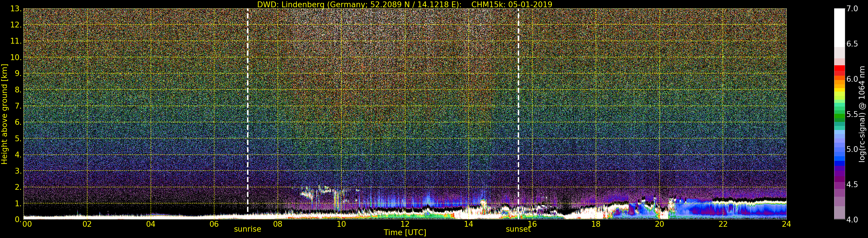The height and width of the screenshot is (238, 868).
Task: Click the '5.' height axis tick label
Action: point(18,138)
